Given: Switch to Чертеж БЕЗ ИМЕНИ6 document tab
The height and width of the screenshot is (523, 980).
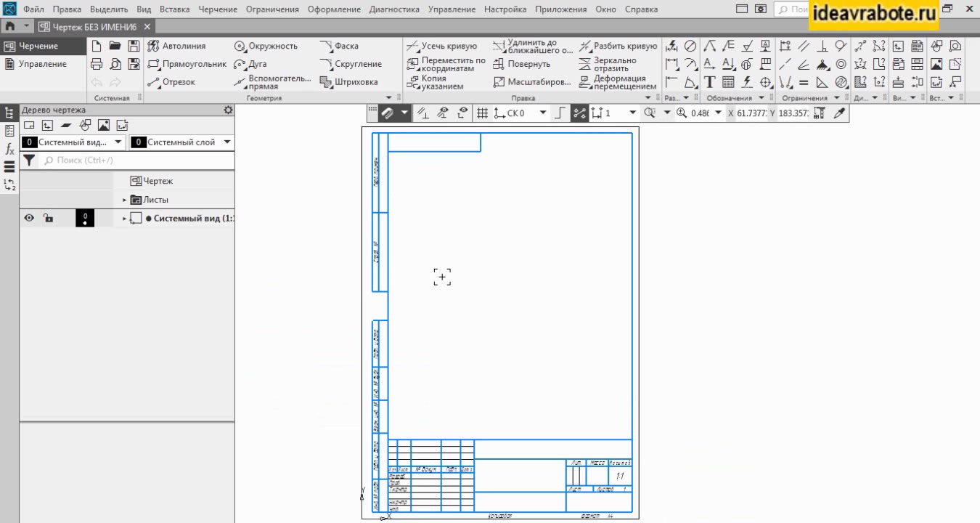Looking at the screenshot, I should tap(94, 27).
